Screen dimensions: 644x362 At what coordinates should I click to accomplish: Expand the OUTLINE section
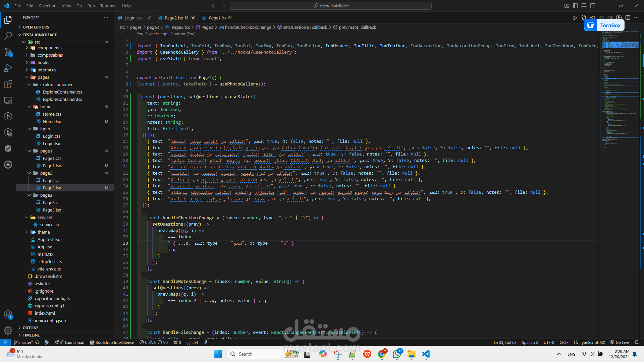point(31,328)
